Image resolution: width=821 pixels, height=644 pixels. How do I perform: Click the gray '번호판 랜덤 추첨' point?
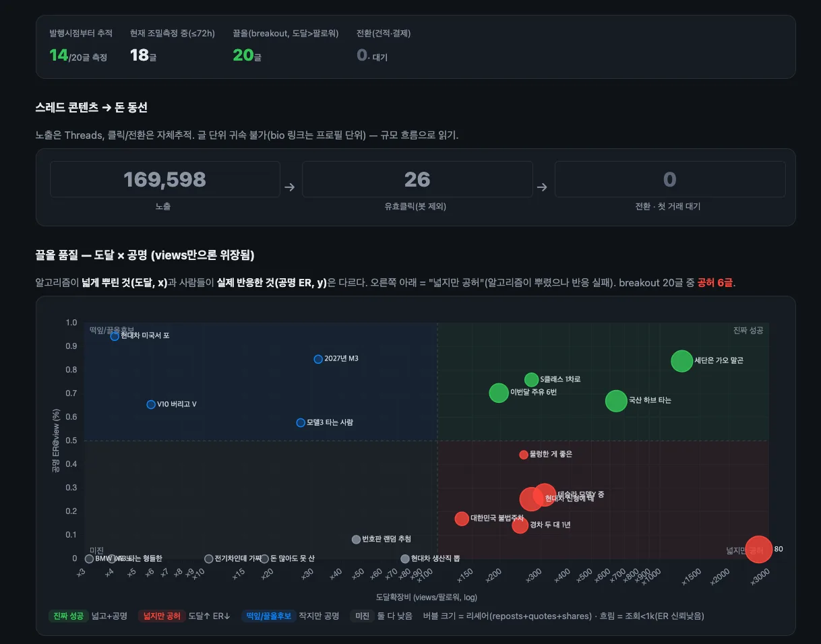pos(356,540)
